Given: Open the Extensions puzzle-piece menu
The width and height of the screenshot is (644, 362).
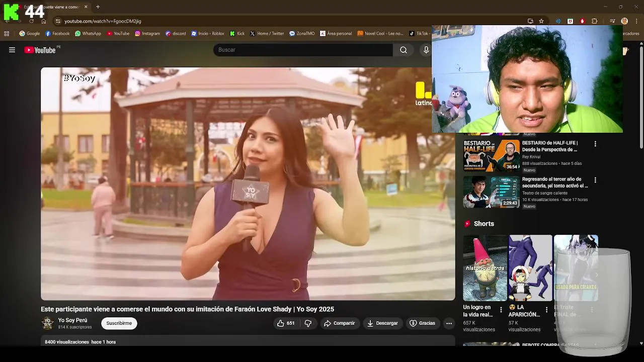Looking at the screenshot, I should tap(595, 21).
